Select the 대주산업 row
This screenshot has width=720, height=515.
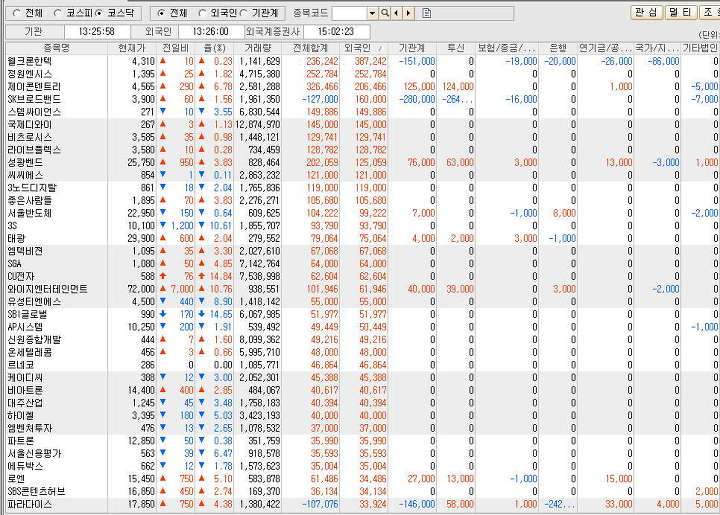pos(363,403)
